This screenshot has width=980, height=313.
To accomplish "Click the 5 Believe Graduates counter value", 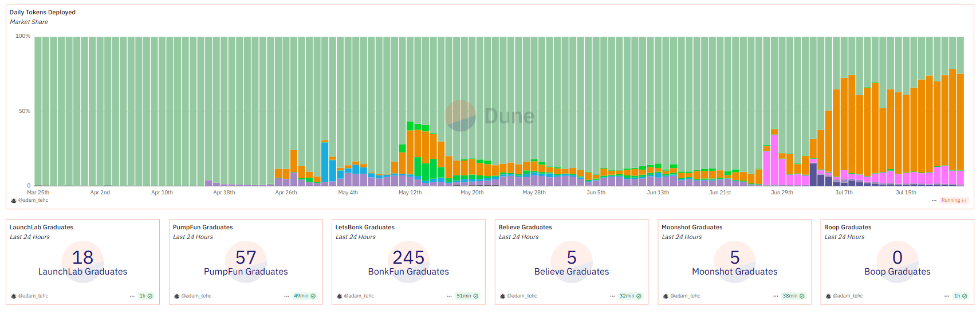I will coord(572,257).
